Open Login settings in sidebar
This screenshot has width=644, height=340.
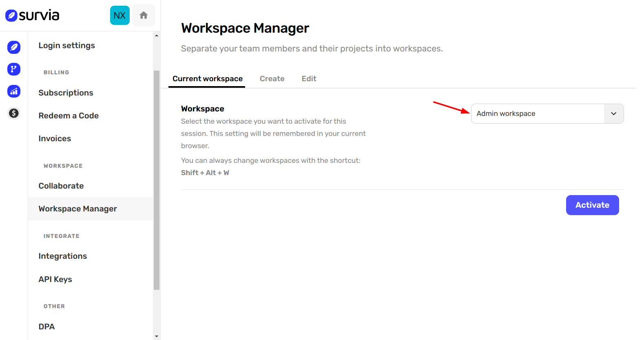coord(66,45)
